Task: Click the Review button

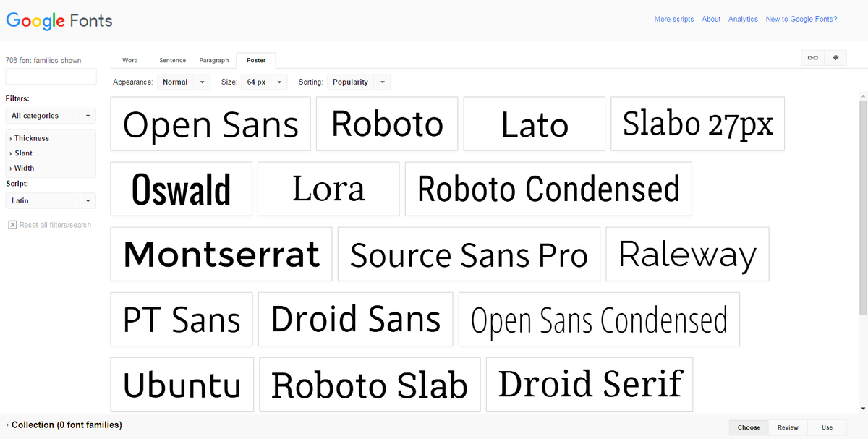Action: coord(788,427)
